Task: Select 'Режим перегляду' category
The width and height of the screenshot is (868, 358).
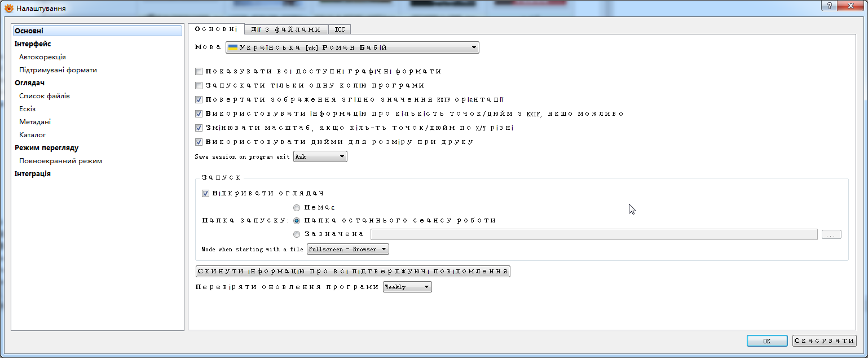Action: coord(46,148)
